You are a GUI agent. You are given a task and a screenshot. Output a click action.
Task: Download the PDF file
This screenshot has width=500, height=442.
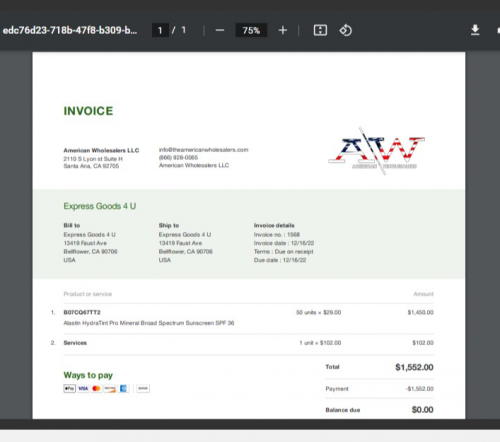click(x=475, y=30)
